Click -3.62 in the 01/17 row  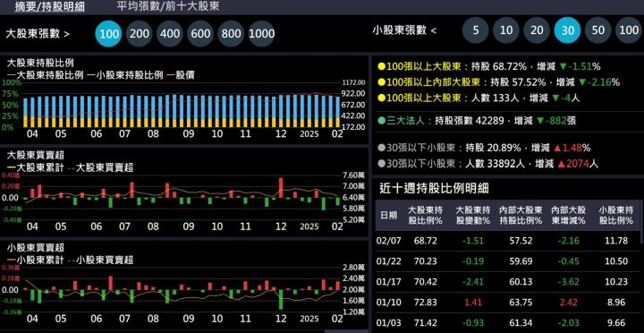[569, 282]
